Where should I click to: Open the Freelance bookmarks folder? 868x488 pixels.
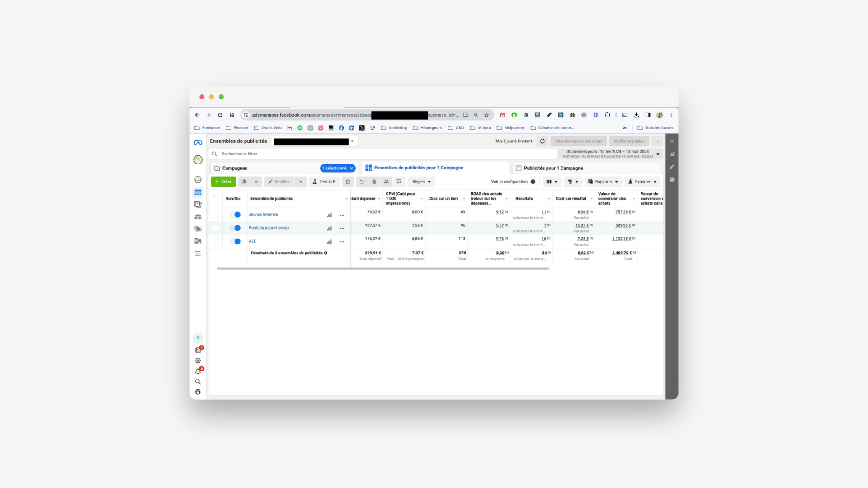point(207,128)
